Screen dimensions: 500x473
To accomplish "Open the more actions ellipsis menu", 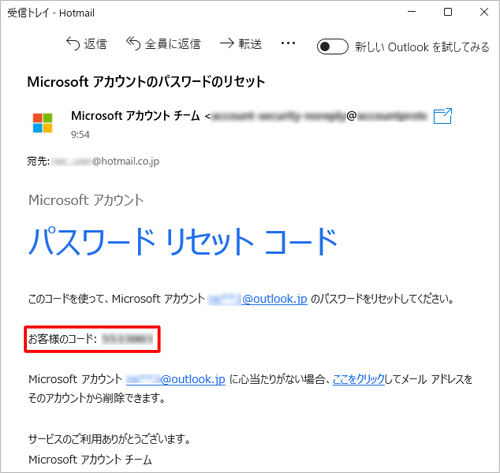I will point(288,43).
